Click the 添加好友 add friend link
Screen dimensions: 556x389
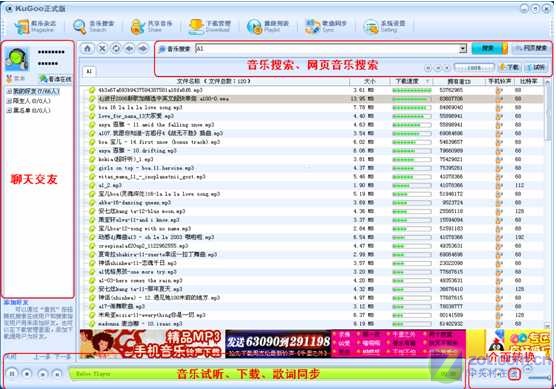pos(16,302)
